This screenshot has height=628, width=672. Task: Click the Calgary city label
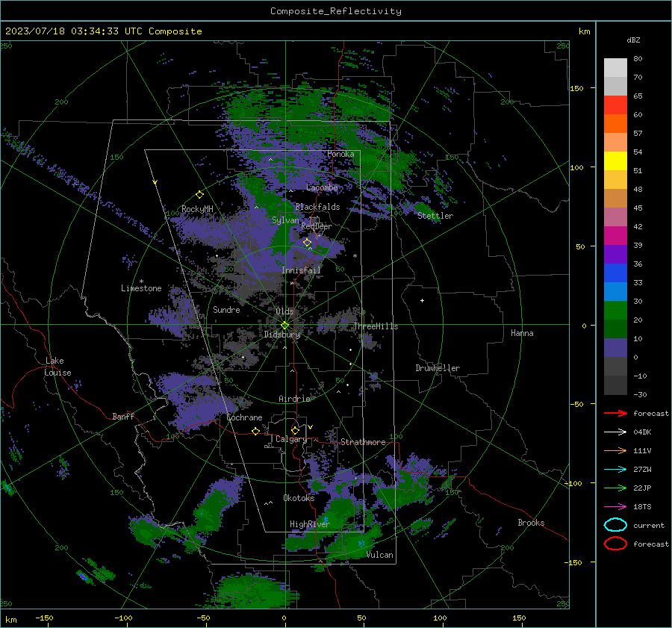[291, 439]
